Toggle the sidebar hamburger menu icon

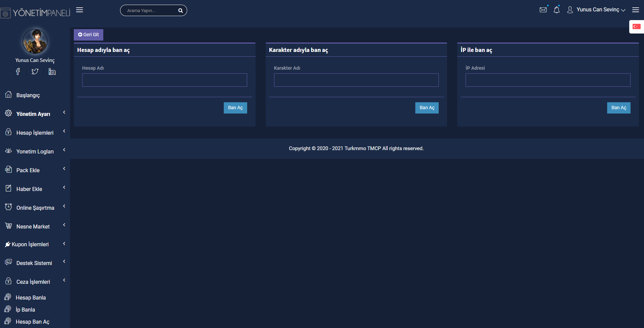[x=79, y=10]
